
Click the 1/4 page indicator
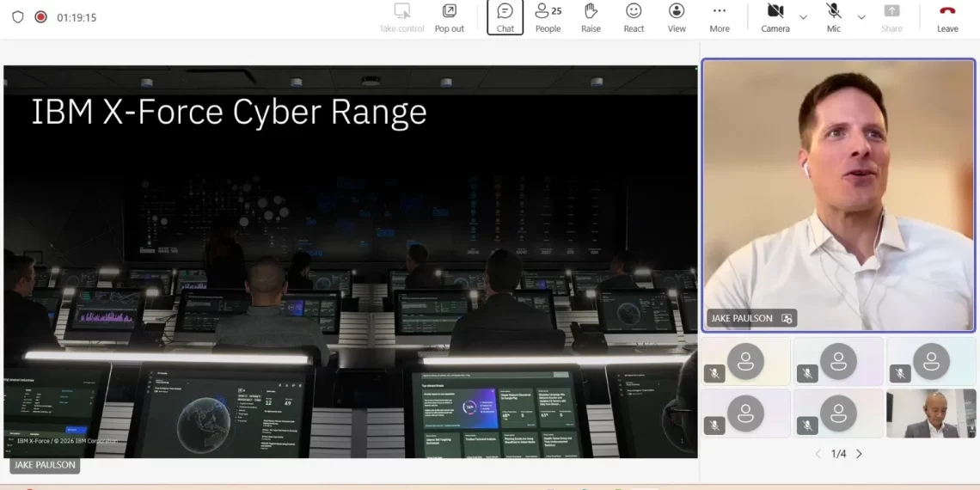[839, 454]
